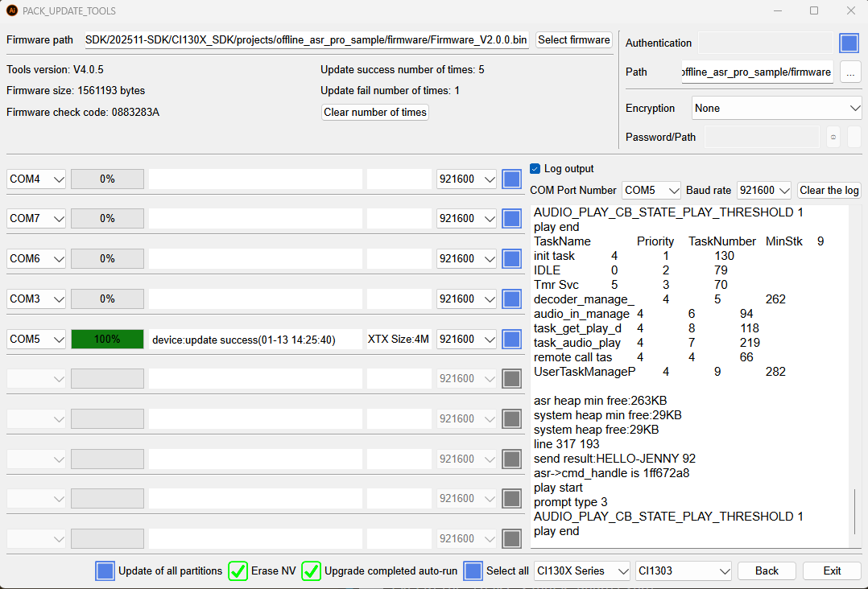868x589 pixels.
Task: Click the blue square right of the password icon
Action: [x=855, y=137]
